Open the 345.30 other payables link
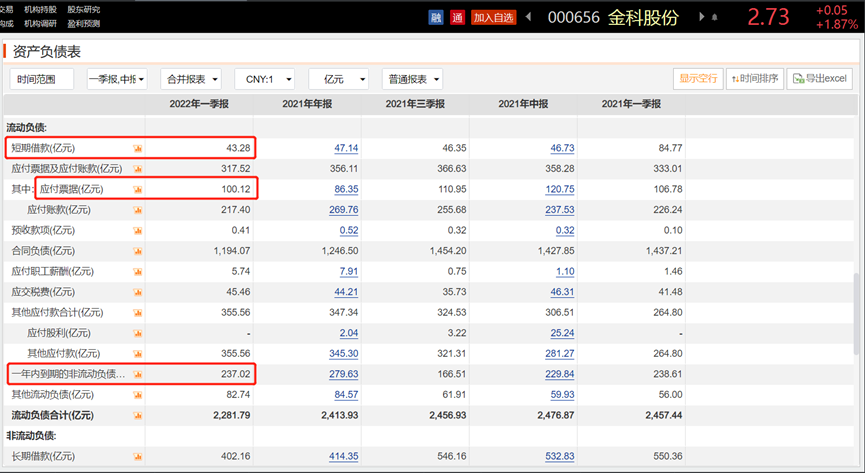Screen dimensions: 865x473 click(x=344, y=353)
